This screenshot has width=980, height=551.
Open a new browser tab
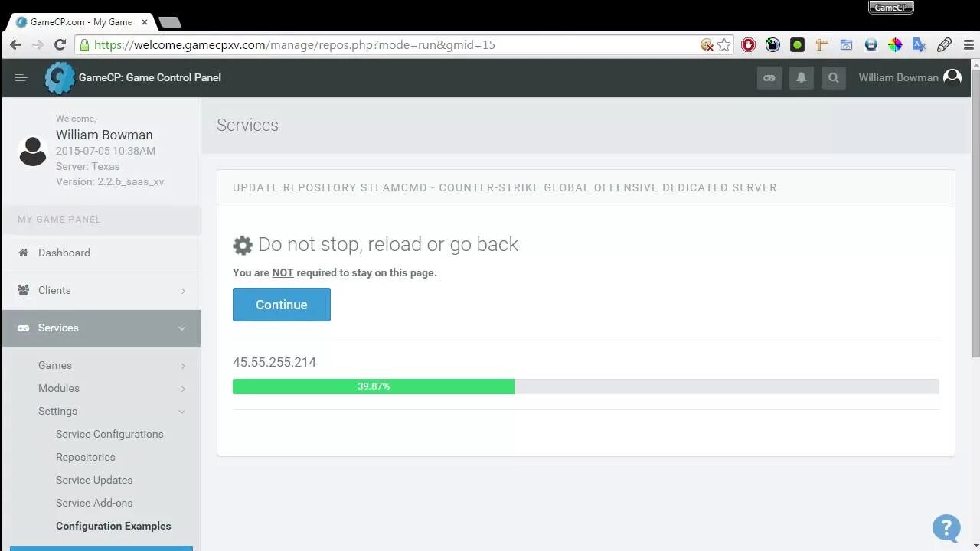coord(169,22)
